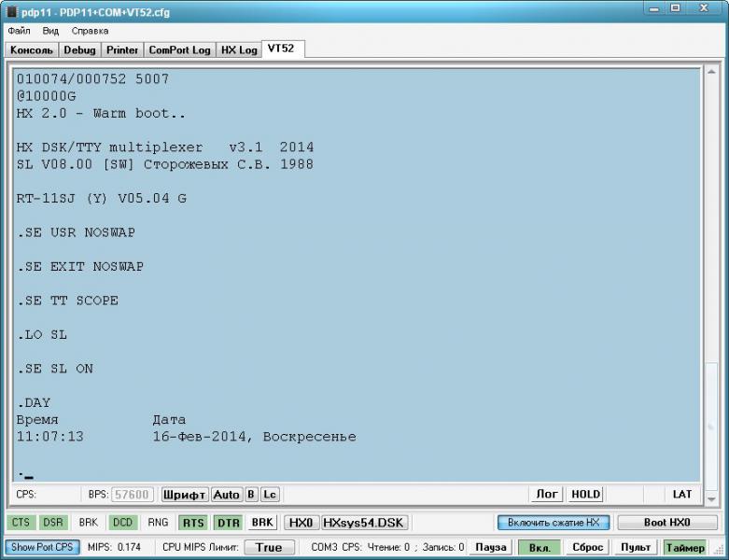Screen dimensions: 729x560
Task: Toggle the bold BRK break button
Action: [x=262, y=523]
